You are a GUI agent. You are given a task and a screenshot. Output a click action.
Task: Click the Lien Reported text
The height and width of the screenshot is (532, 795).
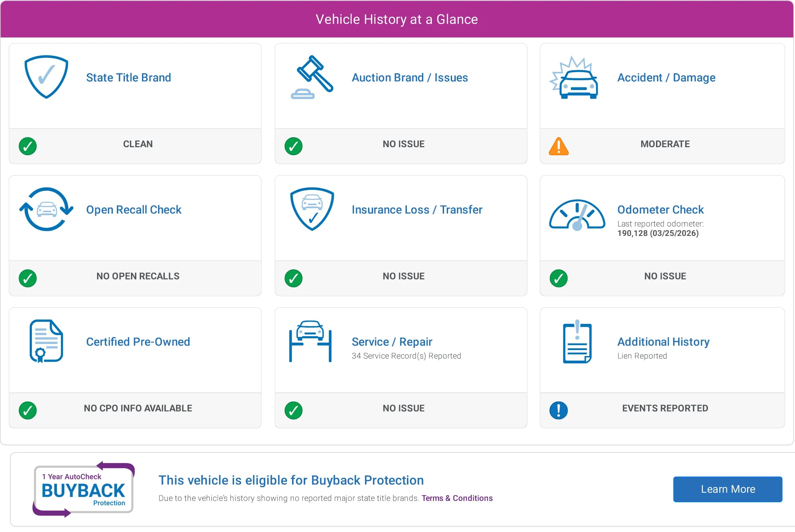[x=642, y=356]
